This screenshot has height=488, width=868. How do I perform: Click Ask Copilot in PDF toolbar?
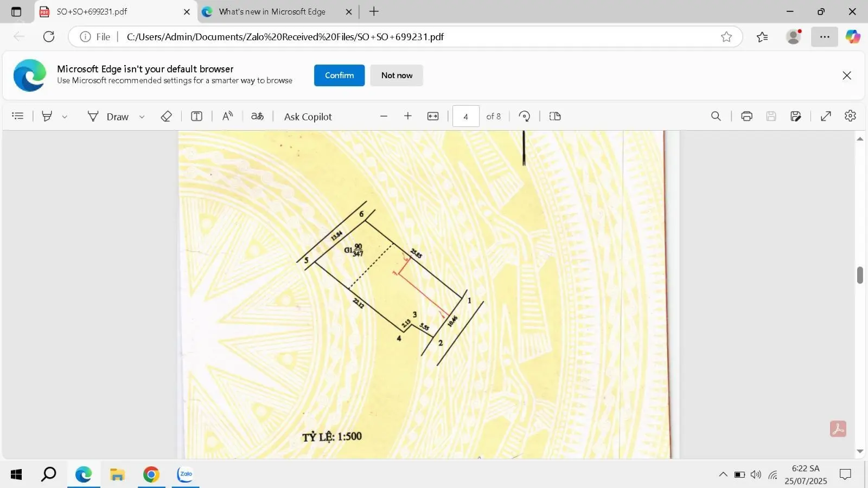[x=308, y=117]
